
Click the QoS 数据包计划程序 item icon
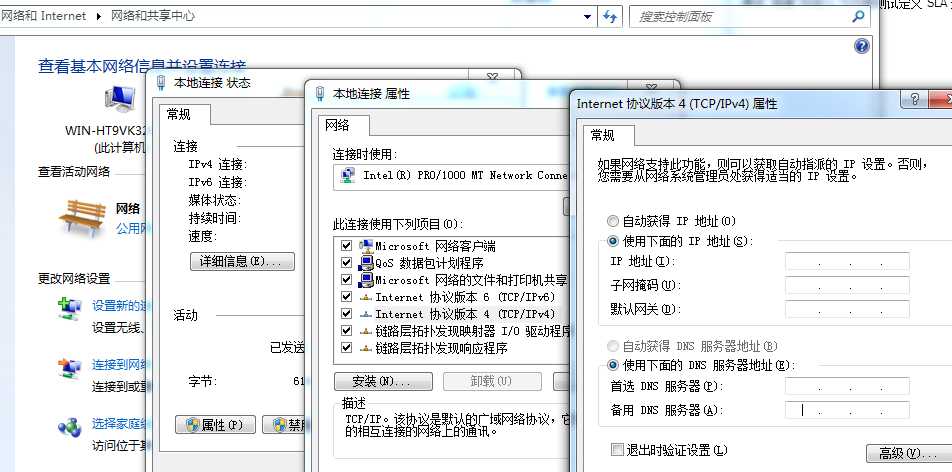(x=366, y=263)
